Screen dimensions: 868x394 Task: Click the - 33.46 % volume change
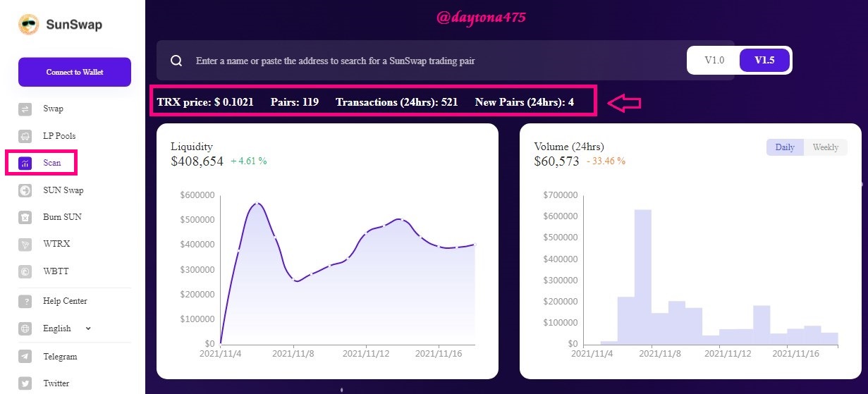[606, 161]
